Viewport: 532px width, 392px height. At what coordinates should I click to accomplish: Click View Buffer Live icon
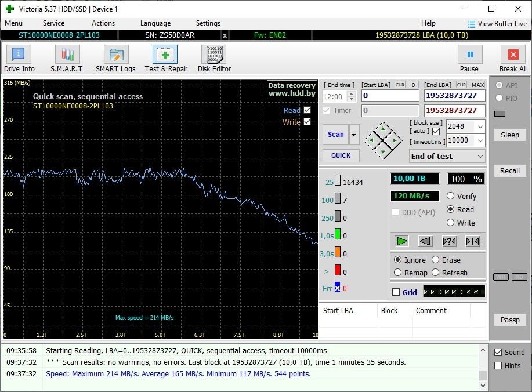[x=472, y=24]
